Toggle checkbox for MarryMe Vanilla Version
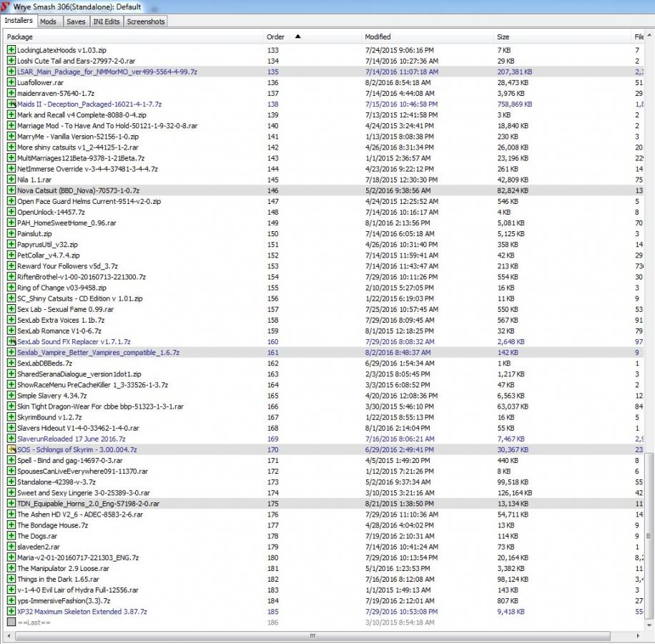The width and height of the screenshot is (655, 644). tap(11, 136)
